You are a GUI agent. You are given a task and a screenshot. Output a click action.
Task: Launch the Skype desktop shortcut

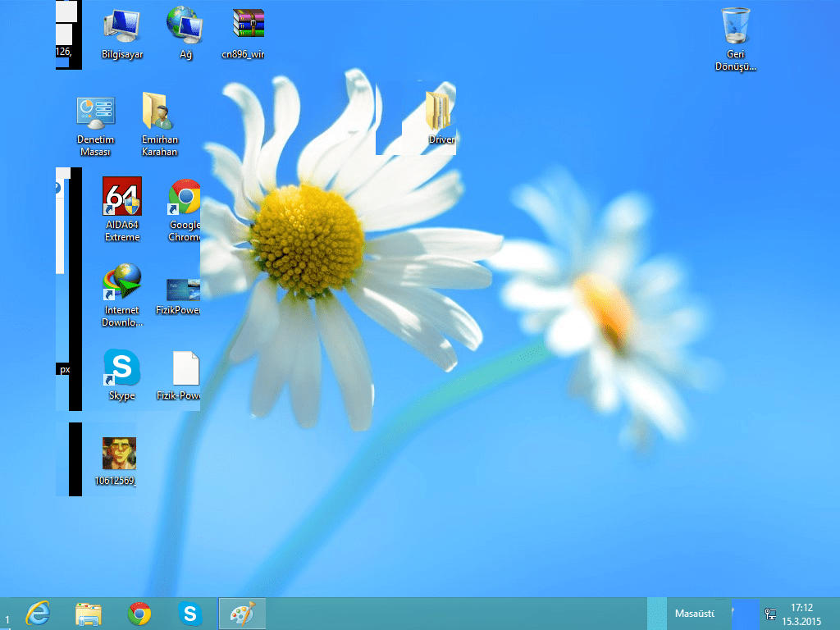[122, 374]
